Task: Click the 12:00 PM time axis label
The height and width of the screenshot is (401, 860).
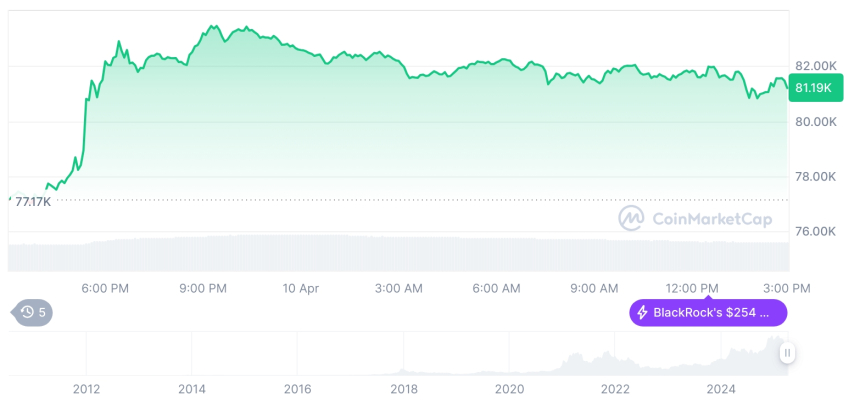Action: pos(692,288)
